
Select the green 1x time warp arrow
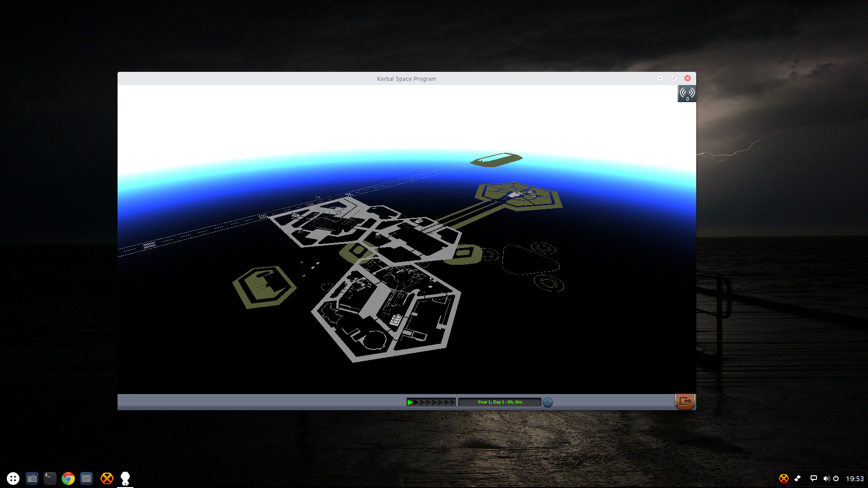click(410, 402)
